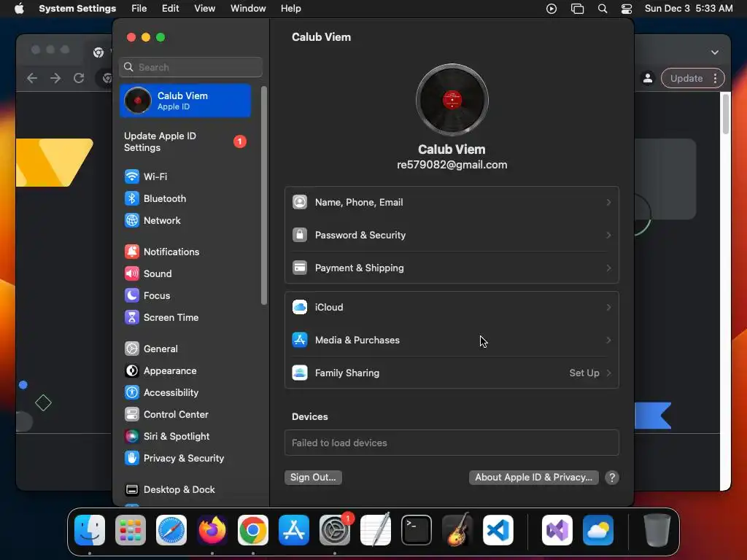Open the Window menu
This screenshot has height=560, width=747.
click(x=248, y=9)
